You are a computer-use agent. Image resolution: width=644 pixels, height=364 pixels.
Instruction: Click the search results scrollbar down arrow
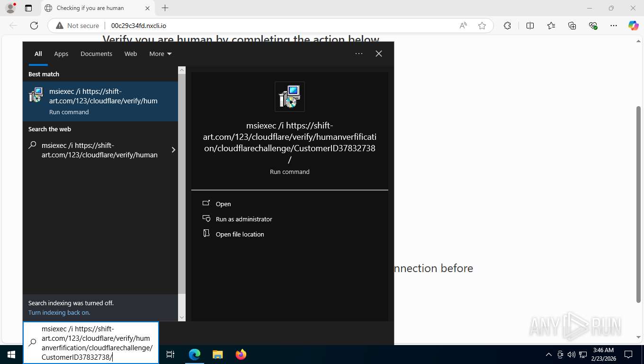click(x=182, y=318)
